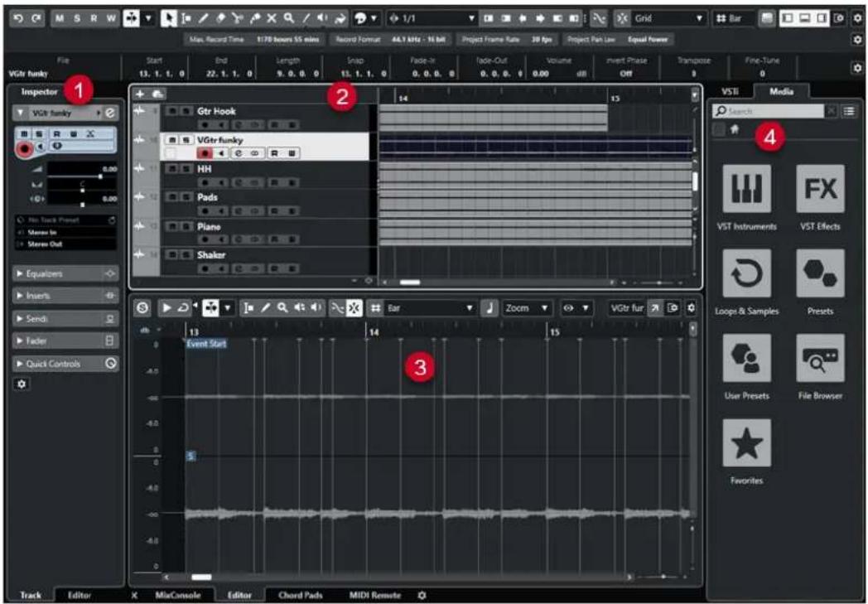Toggle Record Enable on VGtr funky track

(205, 153)
